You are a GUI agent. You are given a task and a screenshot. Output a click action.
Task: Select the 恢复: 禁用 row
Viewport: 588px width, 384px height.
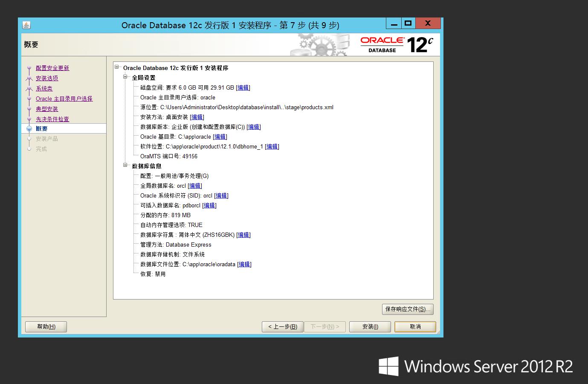point(153,274)
